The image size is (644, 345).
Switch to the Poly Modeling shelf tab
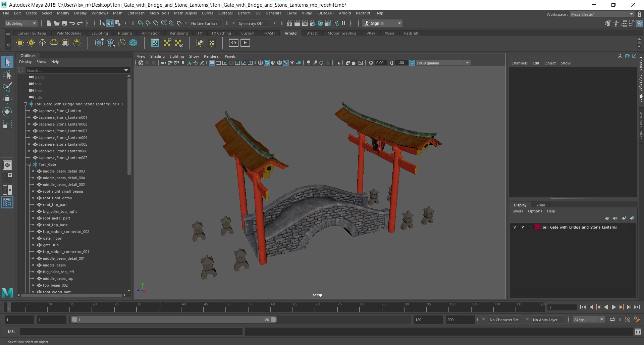pos(69,33)
